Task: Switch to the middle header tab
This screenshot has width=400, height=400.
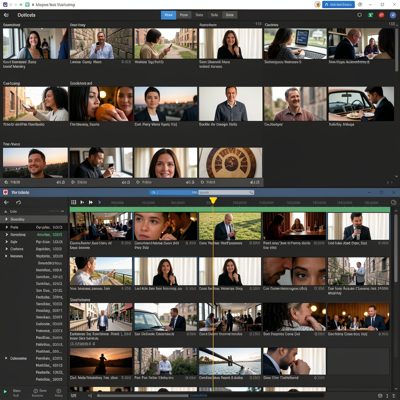Action: [x=199, y=15]
